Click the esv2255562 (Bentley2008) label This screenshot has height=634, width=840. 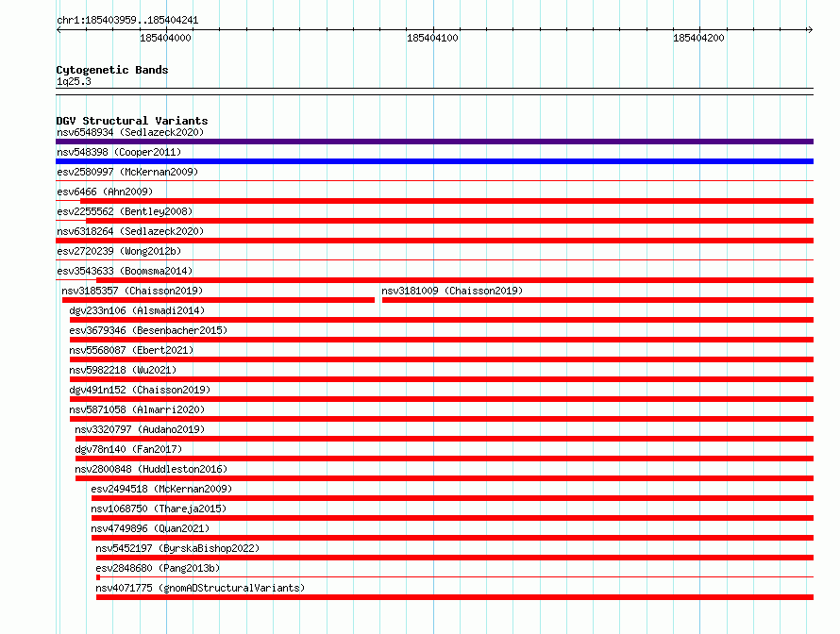[125, 211]
